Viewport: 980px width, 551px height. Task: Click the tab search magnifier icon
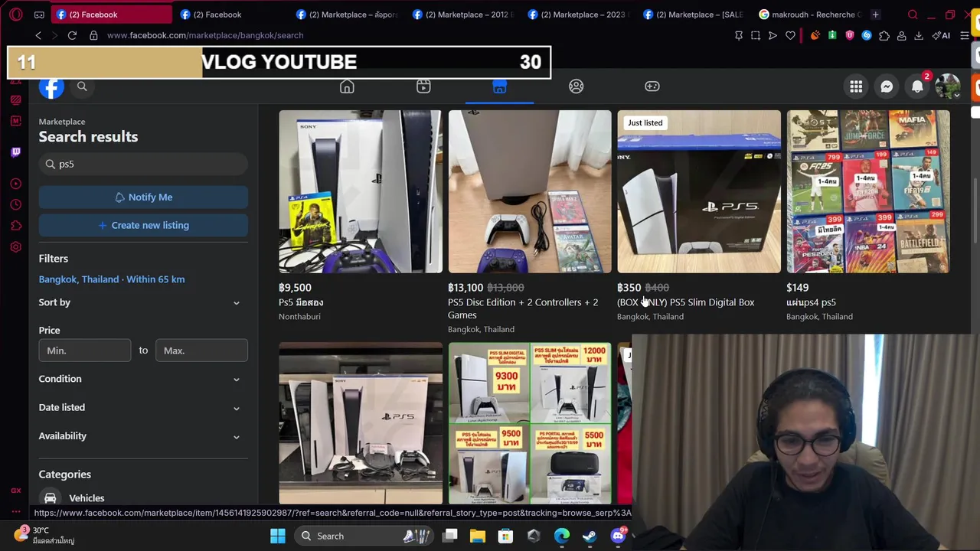(913, 15)
